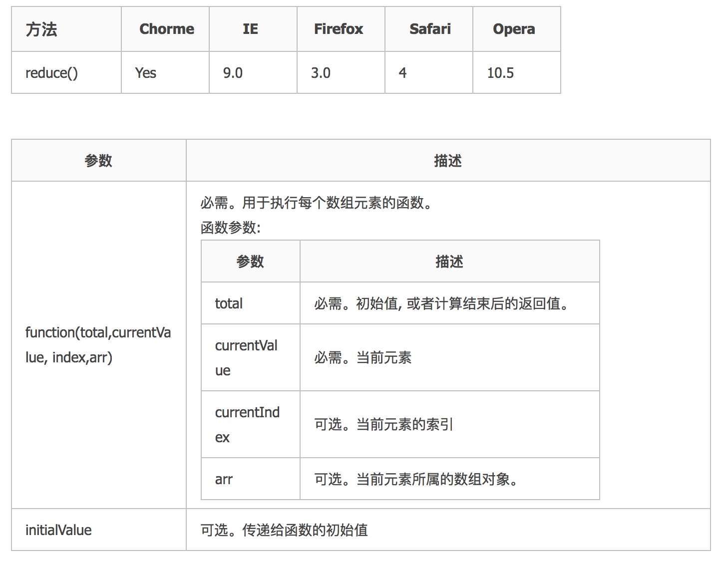Click the Safari column header
728x565 pixels.
pos(429,29)
